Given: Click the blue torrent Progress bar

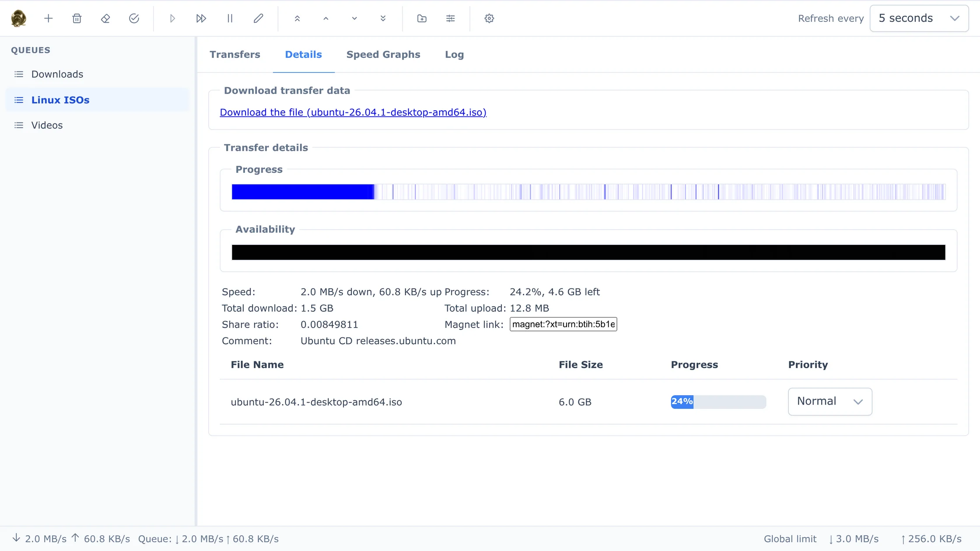Looking at the screenshot, I should pos(588,192).
